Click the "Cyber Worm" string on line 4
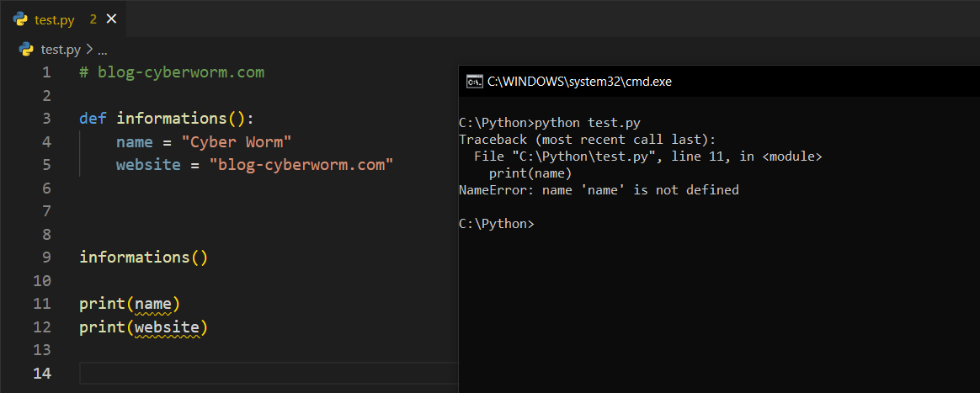 pyautogui.click(x=237, y=142)
